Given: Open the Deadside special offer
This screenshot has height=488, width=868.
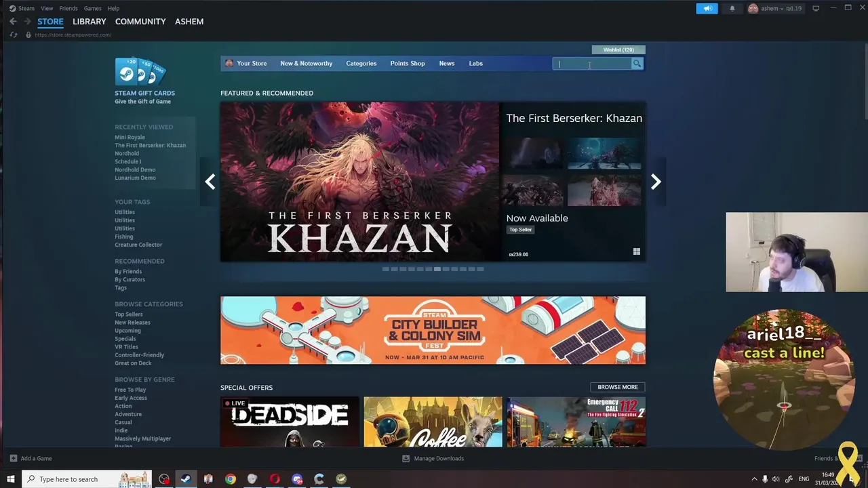Looking at the screenshot, I should 290,422.
